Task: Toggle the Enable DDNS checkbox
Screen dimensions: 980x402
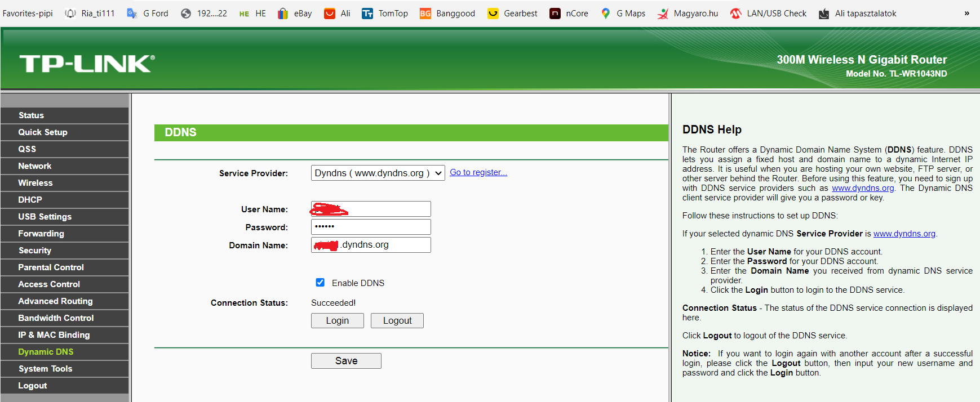Action: click(320, 283)
